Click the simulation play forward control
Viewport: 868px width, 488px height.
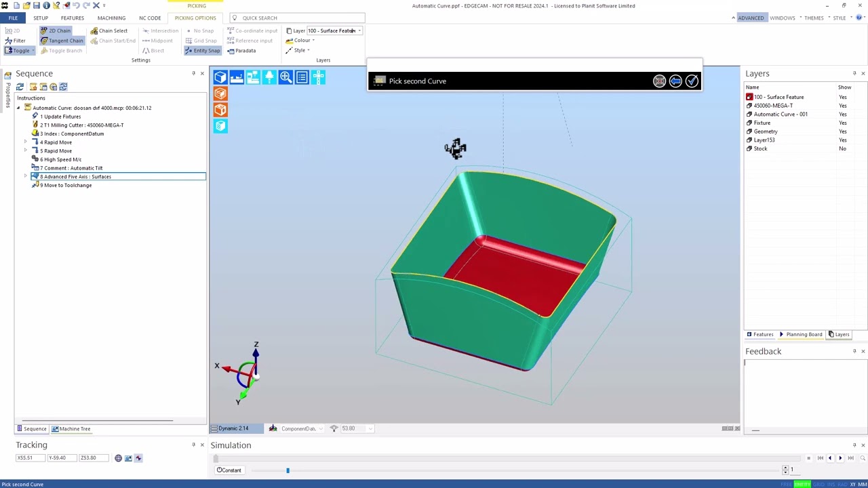click(840, 459)
